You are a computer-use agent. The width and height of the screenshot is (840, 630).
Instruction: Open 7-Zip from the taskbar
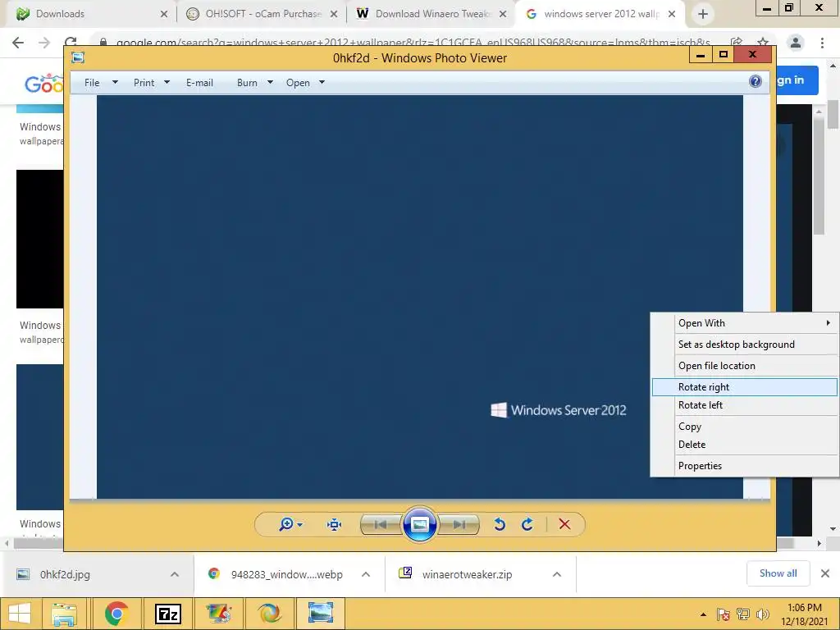tap(167, 614)
